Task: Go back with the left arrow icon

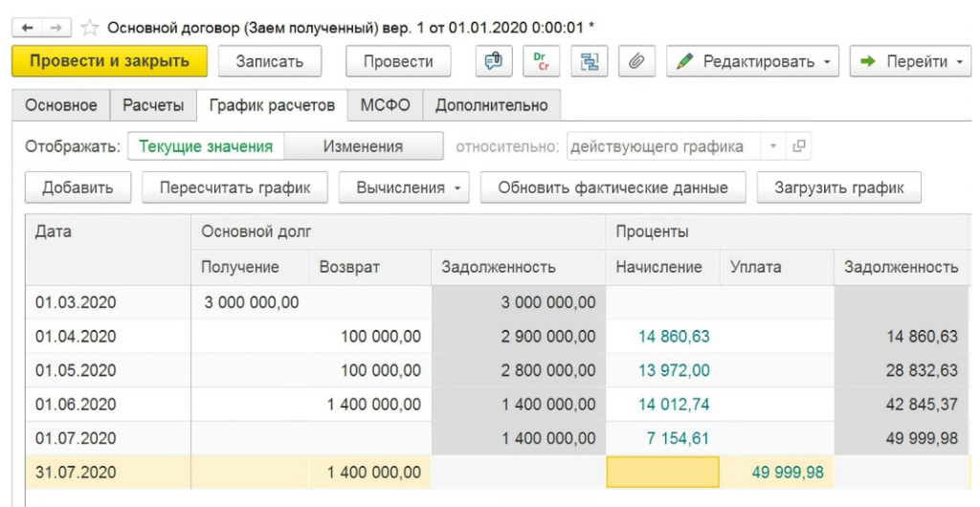Action: [x=28, y=28]
